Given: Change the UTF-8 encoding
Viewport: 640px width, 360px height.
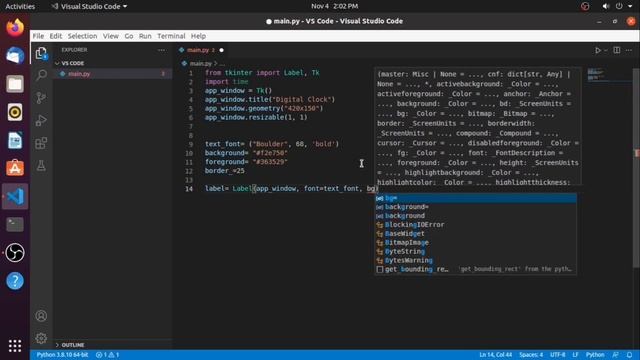Looking at the screenshot, I should point(558,355).
